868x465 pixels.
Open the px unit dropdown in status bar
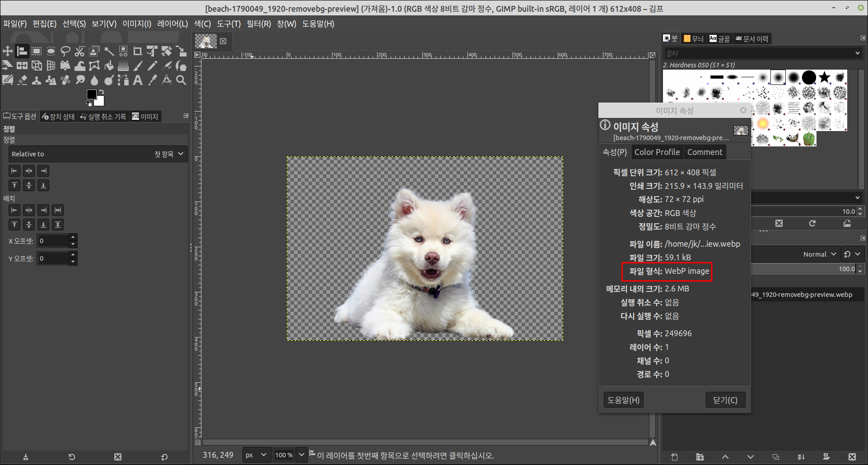pyautogui.click(x=257, y=455)
